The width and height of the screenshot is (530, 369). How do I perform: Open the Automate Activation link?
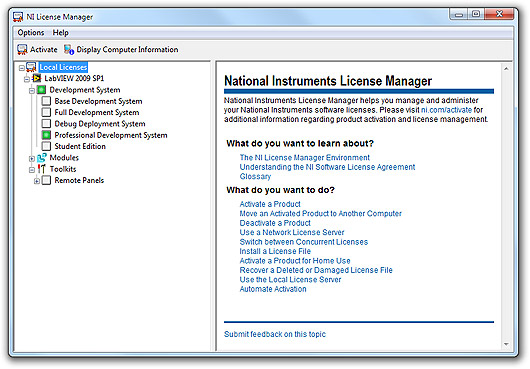[273, 289]
